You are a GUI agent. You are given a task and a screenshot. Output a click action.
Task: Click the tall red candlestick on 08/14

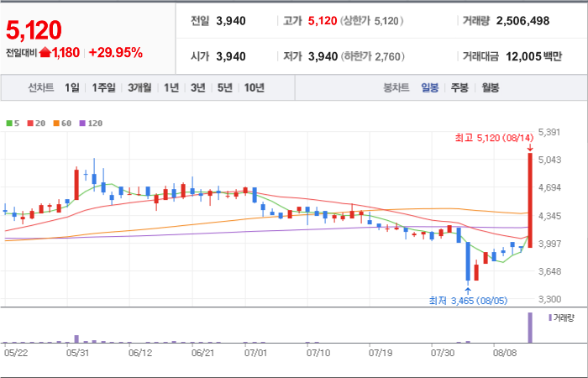tap(530, 200)
